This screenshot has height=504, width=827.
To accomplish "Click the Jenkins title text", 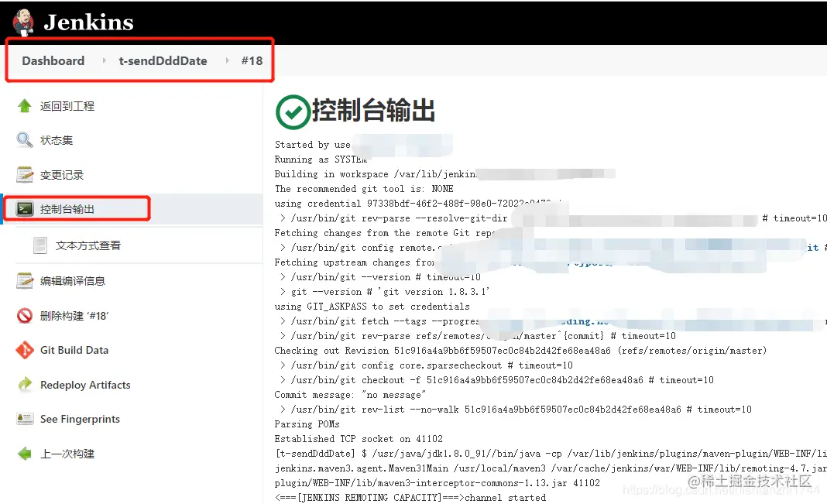I will pos(88,22).
